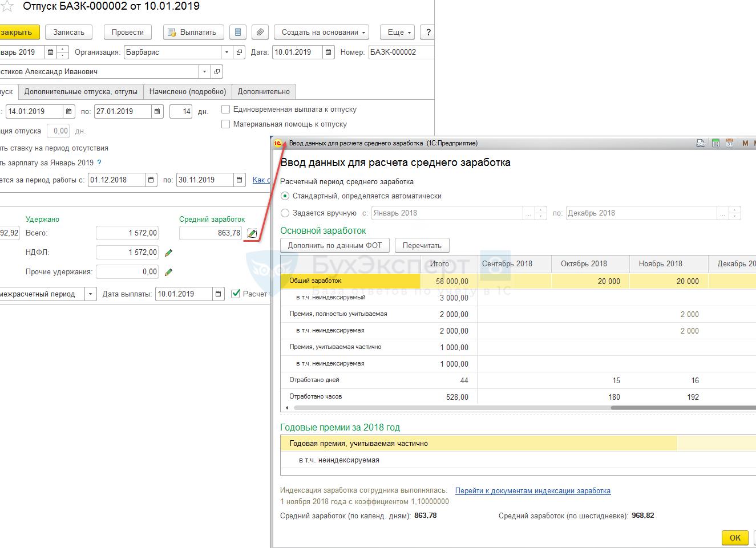Open calendar for work period start 01.12.2018
The width and height of the screenshot is (756, 548).
point(151,180)
